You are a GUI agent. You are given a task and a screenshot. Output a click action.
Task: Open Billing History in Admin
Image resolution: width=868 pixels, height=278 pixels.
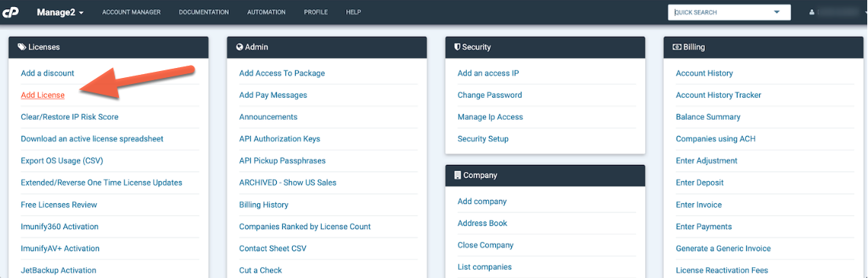pos(263,205)
